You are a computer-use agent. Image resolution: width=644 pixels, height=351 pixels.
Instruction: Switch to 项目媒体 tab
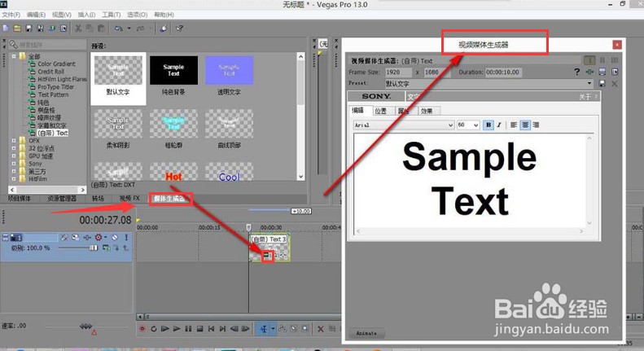(x=20, y=199)
